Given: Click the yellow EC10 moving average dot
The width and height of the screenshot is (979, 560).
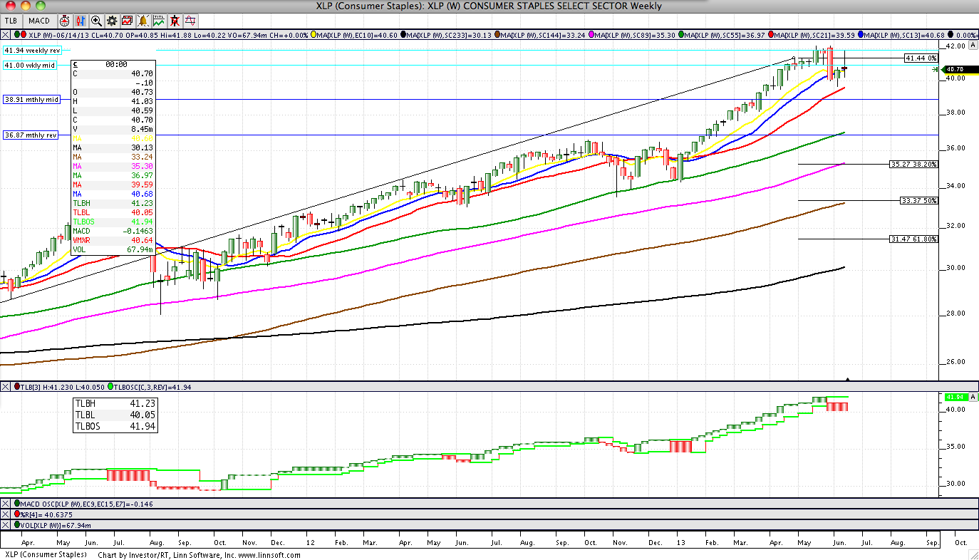Looking at the screenshot, I should click(314, 34).
